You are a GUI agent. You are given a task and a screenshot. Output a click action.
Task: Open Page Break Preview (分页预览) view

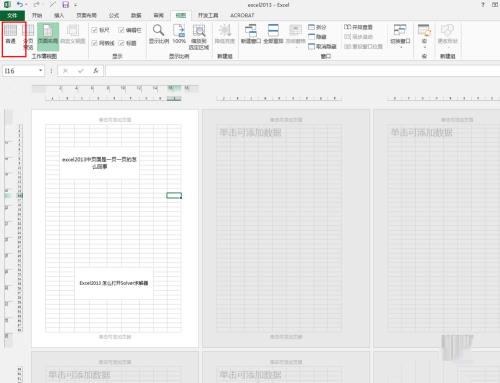(x=28, y=37)
